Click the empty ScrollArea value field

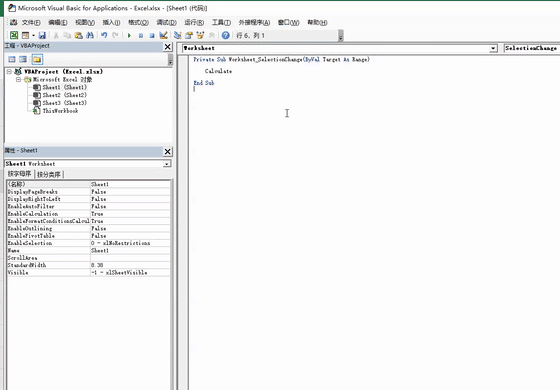click(x=130, y=258)
